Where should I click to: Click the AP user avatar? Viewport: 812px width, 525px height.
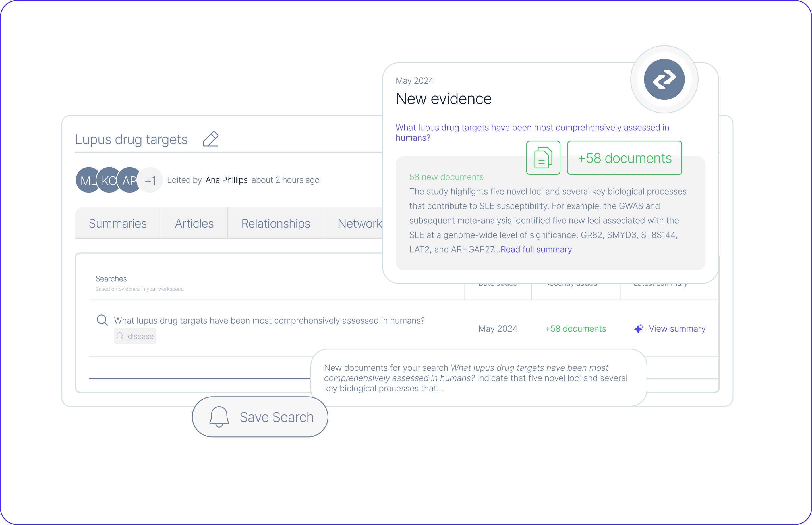(x=128, y=180)
